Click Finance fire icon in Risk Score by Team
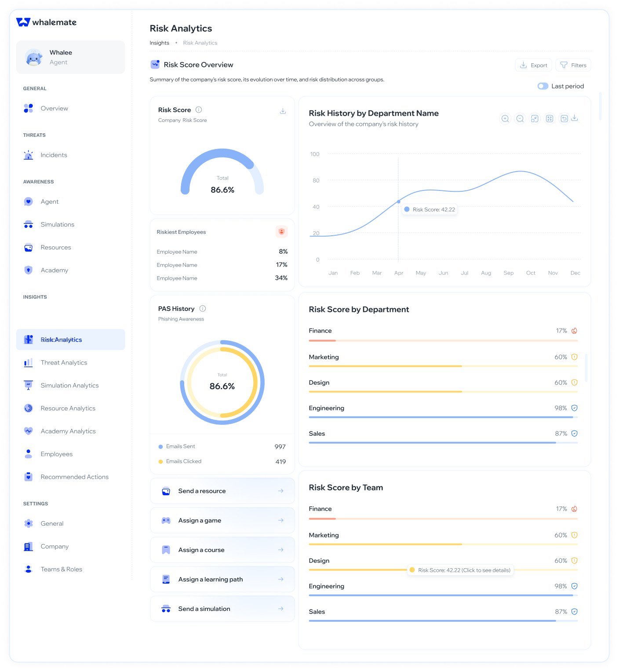 click(574, 509)
